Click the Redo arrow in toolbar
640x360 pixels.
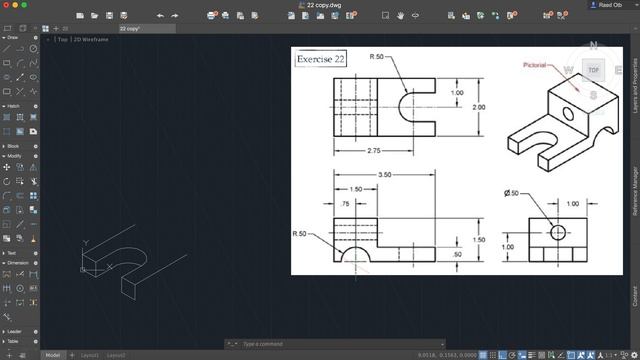point(175,16)
